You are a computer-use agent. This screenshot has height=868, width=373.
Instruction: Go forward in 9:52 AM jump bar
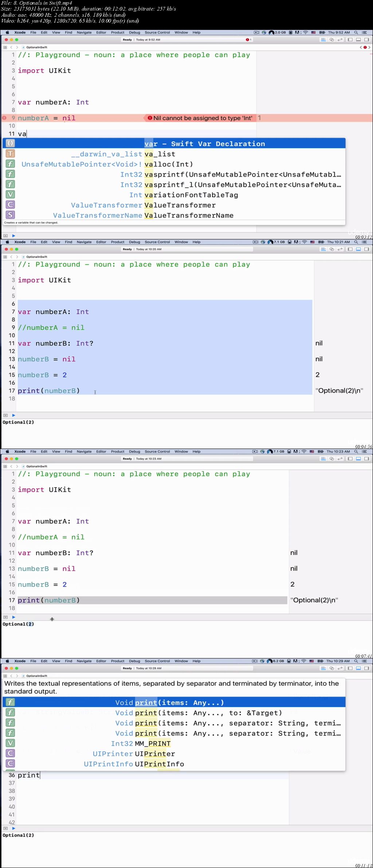pyautogui.click(x=17, y=47)
